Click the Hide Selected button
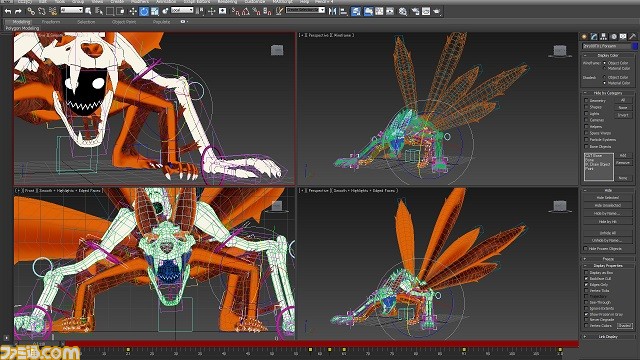 [x=608, y=198]
